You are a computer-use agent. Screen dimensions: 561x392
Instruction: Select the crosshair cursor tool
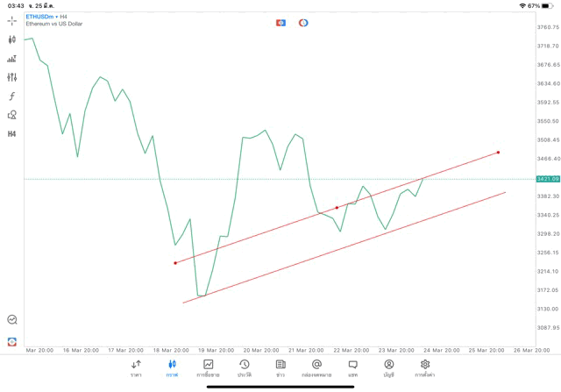(12, 20)
